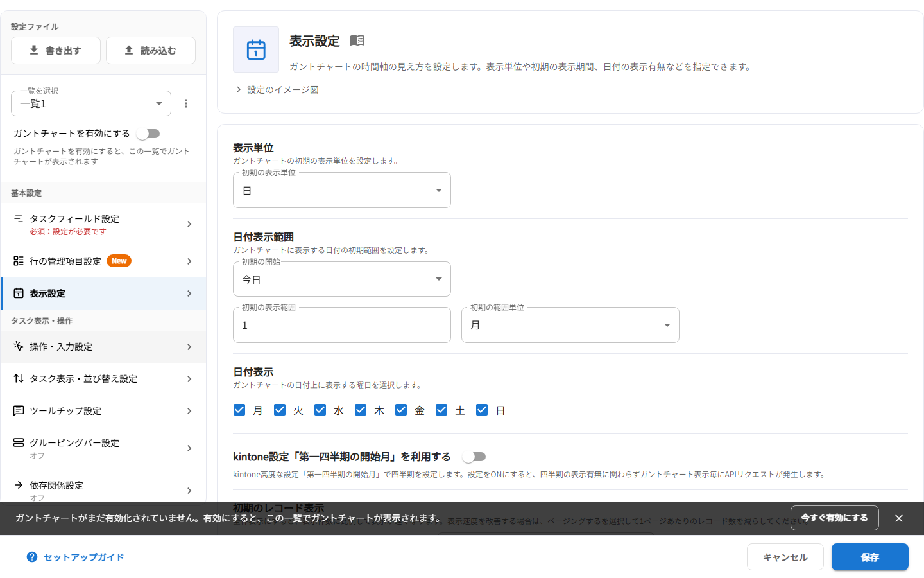Viewport: 924px width, 578px height.
Task: Toggle ガントチャートを有効にする switch
Action: [148, 134]
